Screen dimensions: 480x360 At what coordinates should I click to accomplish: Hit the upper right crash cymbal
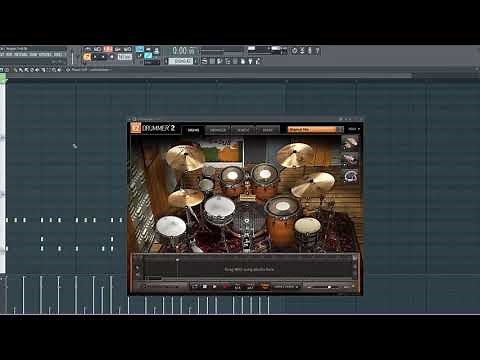295,155
